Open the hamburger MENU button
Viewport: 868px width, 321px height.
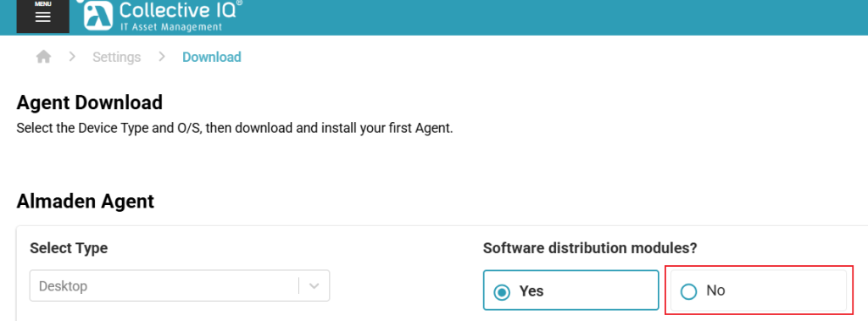[x=42, y=16]
